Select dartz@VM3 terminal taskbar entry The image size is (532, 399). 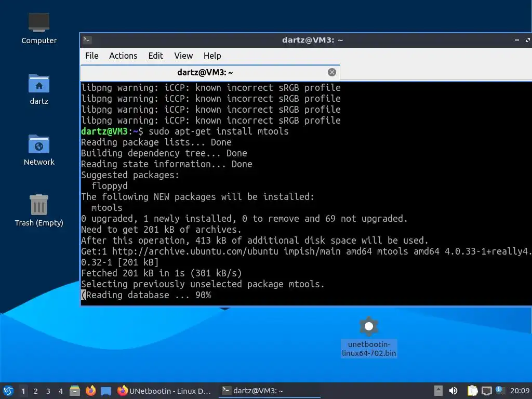(269, 391)
